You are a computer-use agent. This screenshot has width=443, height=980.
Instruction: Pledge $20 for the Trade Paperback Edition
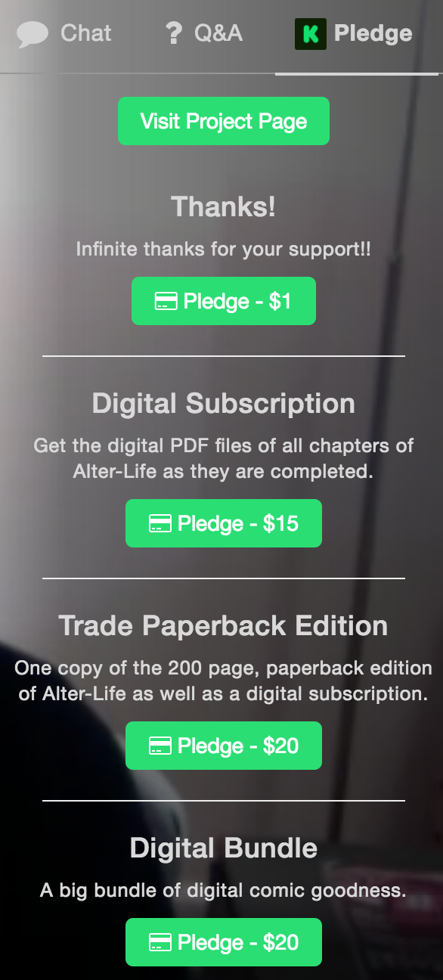coord(224,746)
